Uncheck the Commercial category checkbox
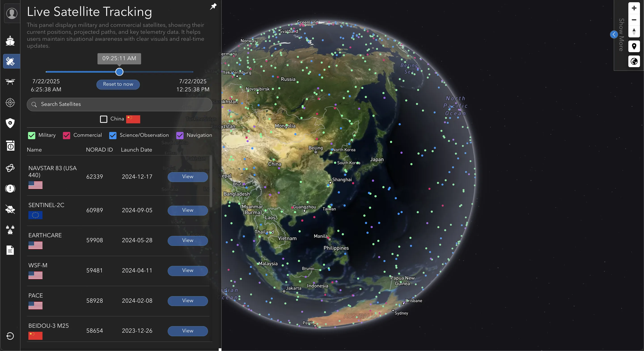This screenshot has height=351, width=644. (x=66, y=135)
